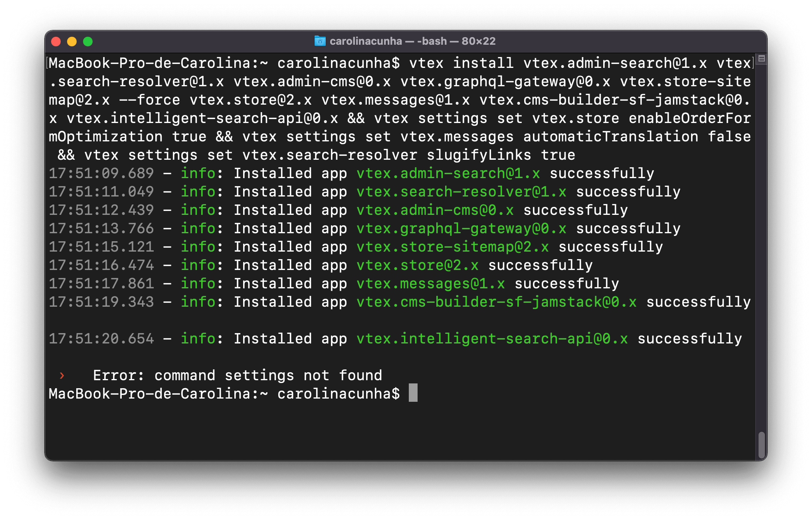Screen dimensions: 812x520
Task: Click timestamp 17:51:15.121
Action: 101,247
